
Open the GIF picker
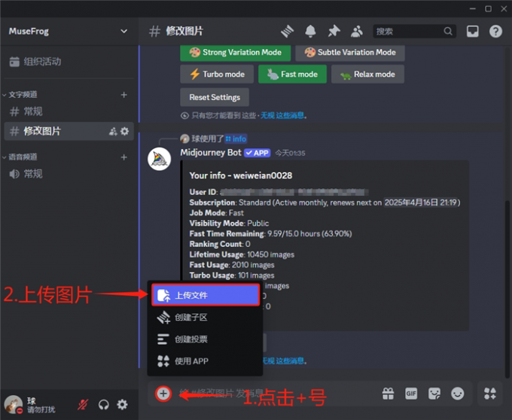(x=411, y=394)
